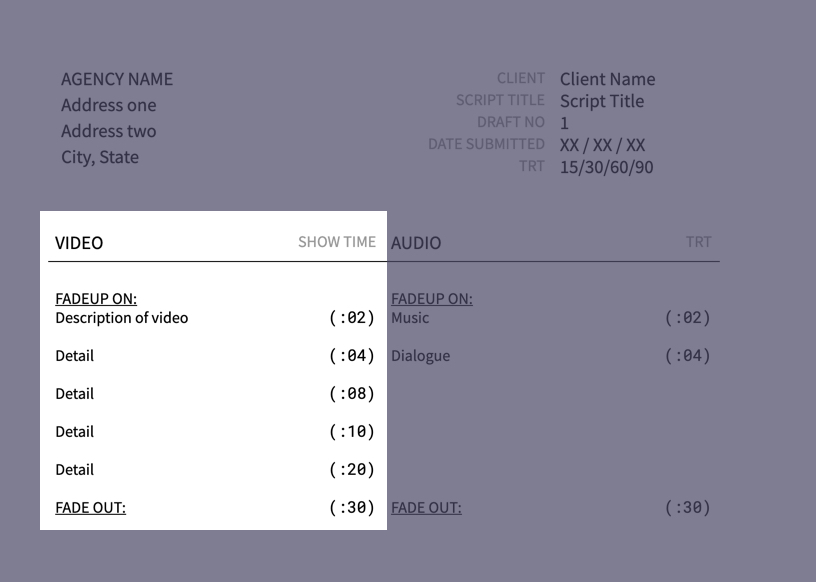
Task: Click the City, State field
Action: [x=100, y=157]
